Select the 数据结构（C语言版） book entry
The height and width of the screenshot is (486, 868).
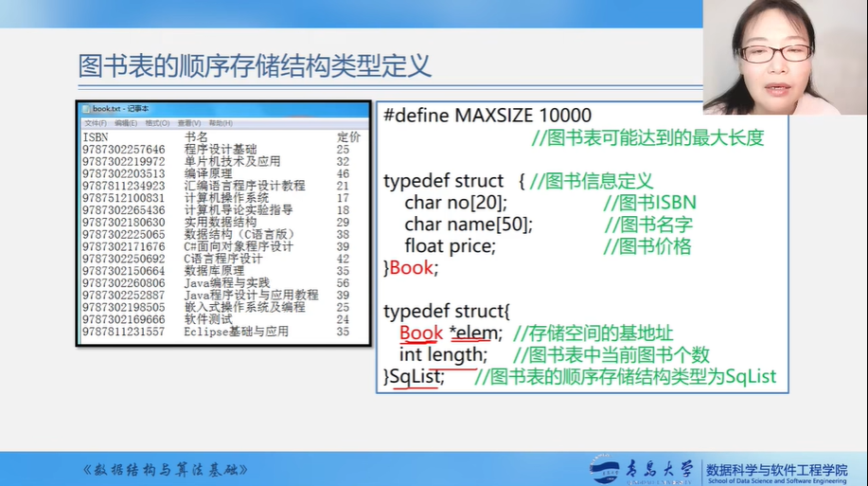point(239,234)
